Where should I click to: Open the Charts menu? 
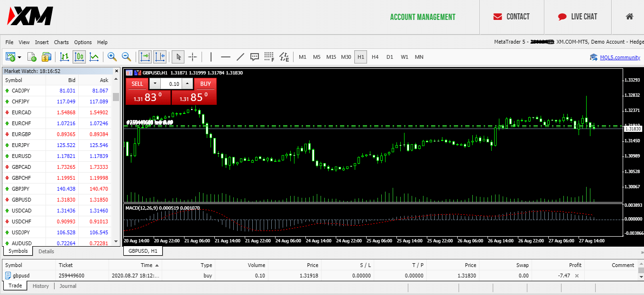pyautogui.click(x=61, y=42)
